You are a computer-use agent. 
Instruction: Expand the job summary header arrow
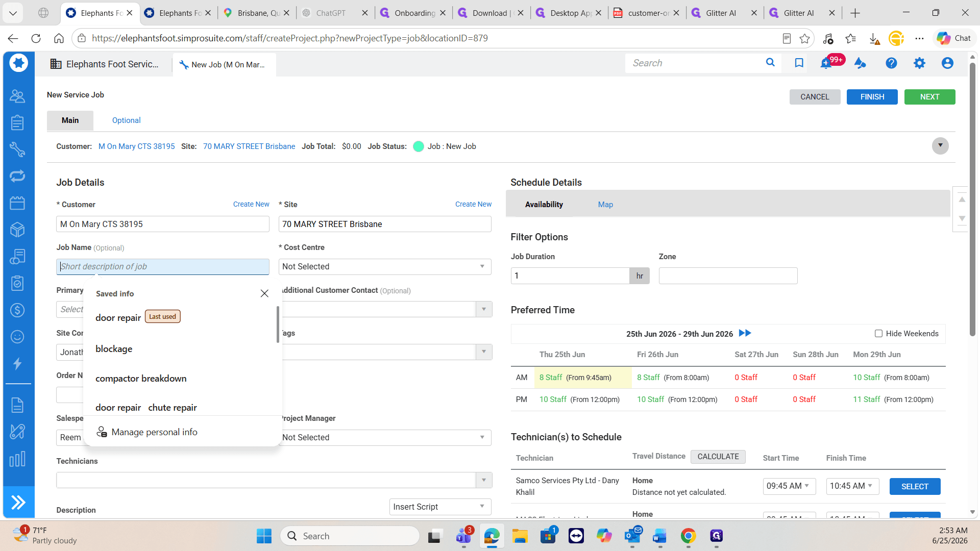940,146
